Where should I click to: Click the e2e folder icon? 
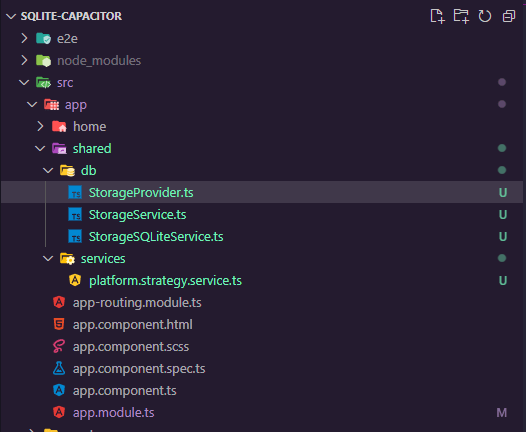point(43,38)
